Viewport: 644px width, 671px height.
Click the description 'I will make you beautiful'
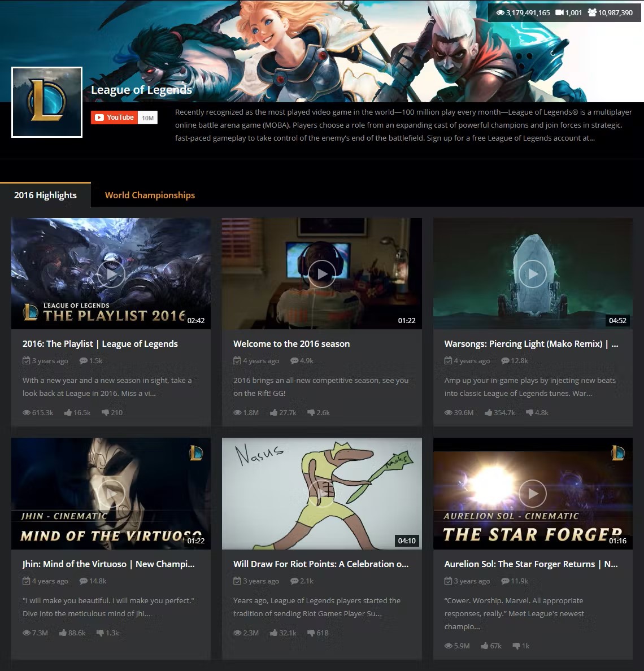pos(108,607)
